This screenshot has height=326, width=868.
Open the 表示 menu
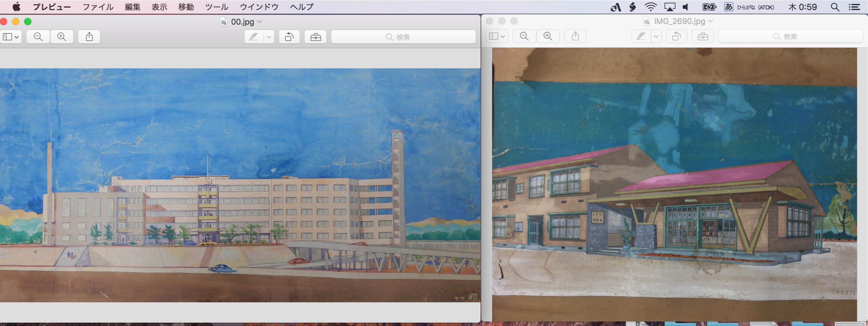pos(159,7)
